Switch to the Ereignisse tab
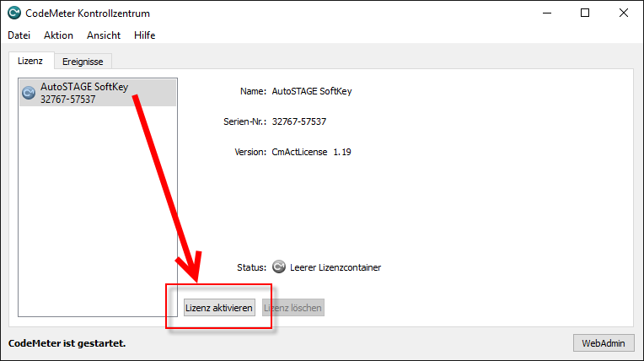The width and height of the screenshot is (644, 361). [x=83, y=62]
